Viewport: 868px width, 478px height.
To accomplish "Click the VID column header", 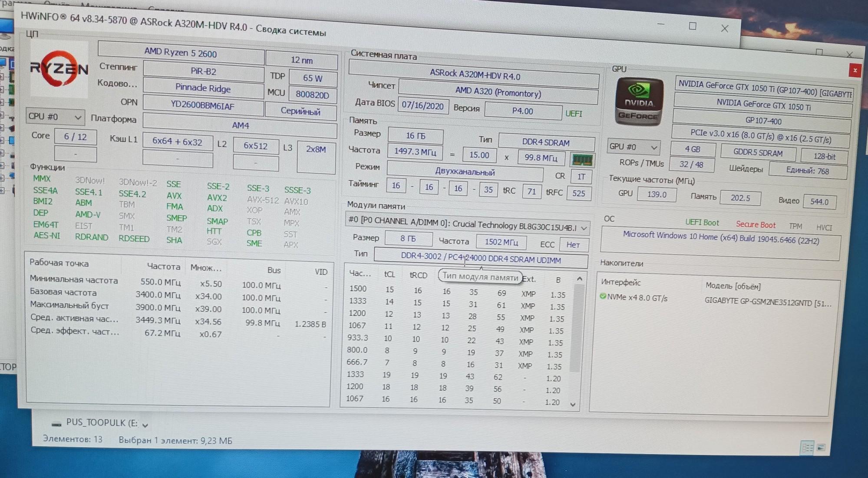I will coord(321,272).
